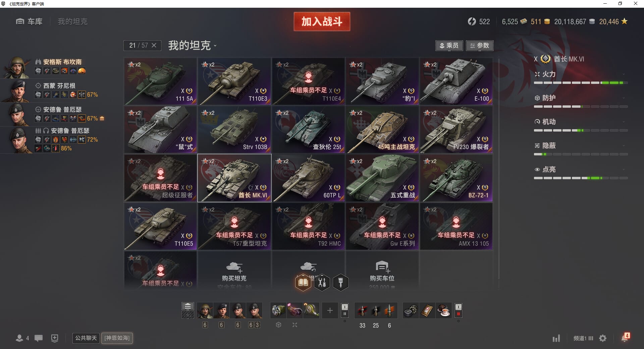644x349 pixels.
Task: Open the settings gear icon
Action: [603, 338]
